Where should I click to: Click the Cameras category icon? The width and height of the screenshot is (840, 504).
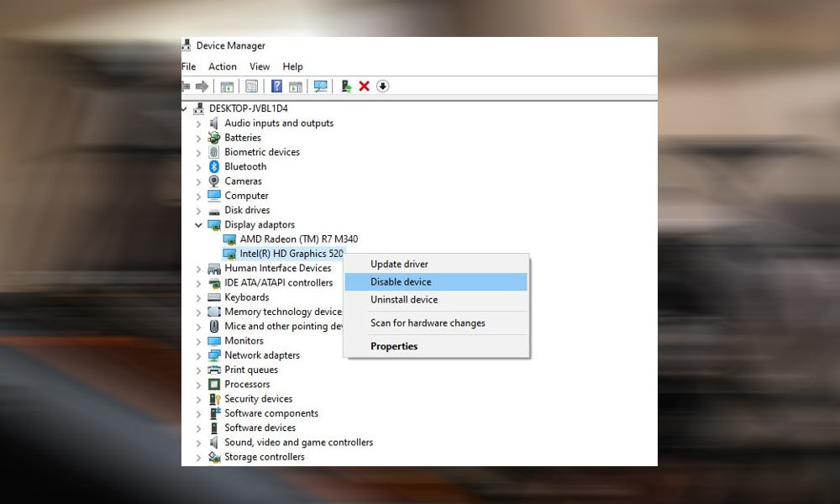pos(214,181)
